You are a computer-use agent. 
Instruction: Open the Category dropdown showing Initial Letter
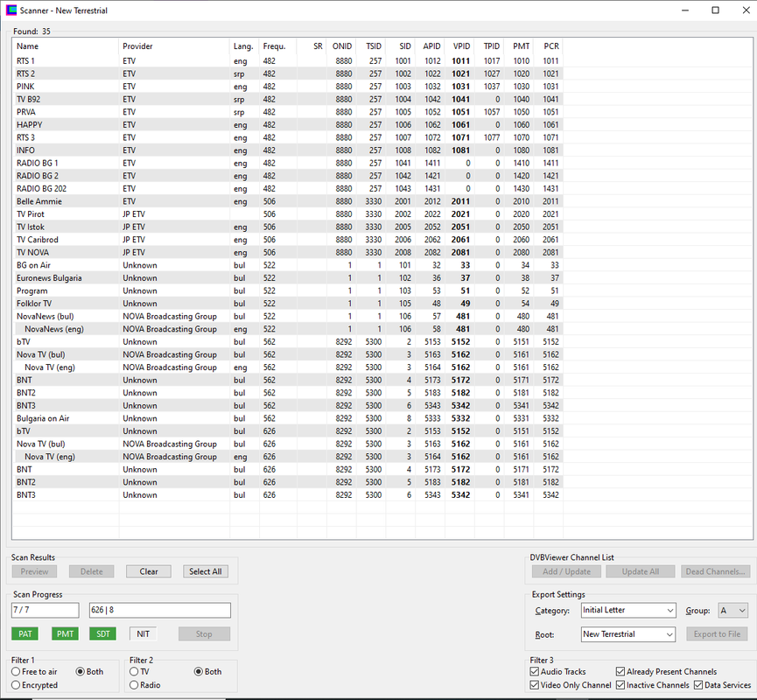tap(628, 610)
